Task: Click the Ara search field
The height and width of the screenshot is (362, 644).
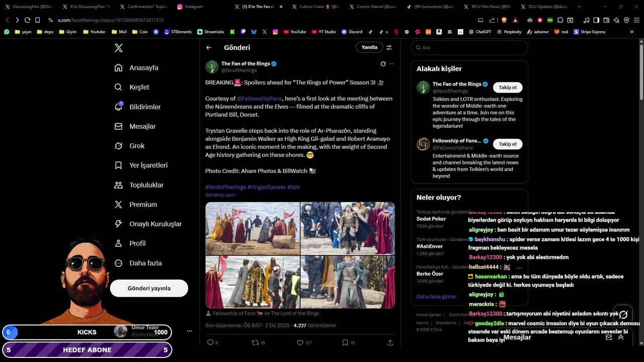Action: tap(469, 47)
